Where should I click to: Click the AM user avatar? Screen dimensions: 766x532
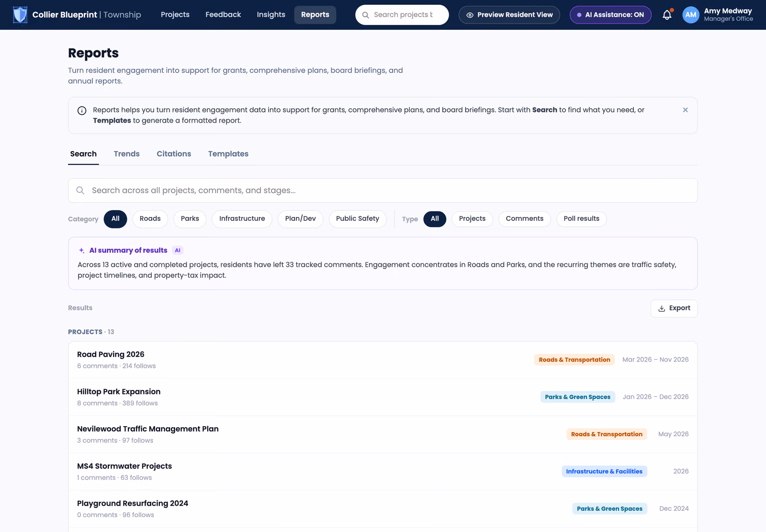click(691, 15)
